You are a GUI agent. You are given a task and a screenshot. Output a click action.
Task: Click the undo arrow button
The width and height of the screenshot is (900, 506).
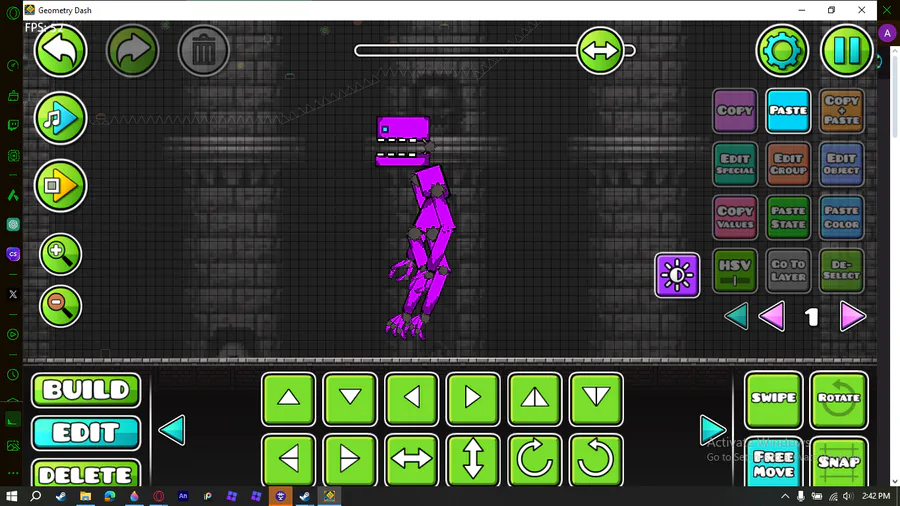coord(60,51)
